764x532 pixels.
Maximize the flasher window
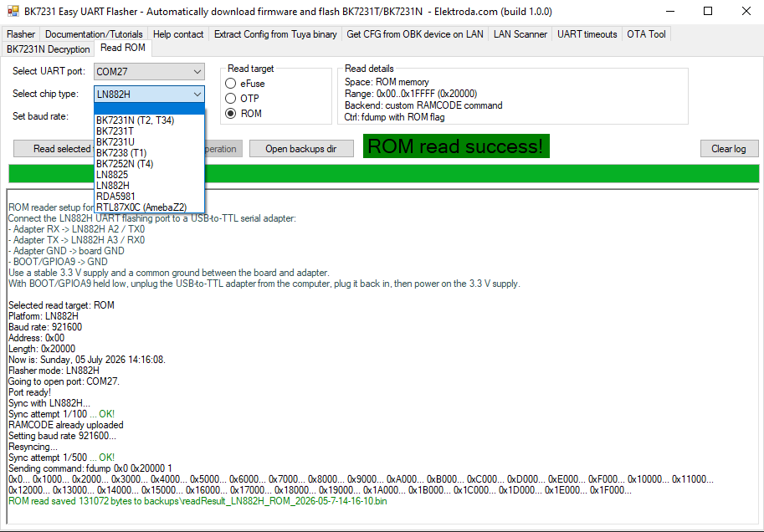click(x=708, y=11)
